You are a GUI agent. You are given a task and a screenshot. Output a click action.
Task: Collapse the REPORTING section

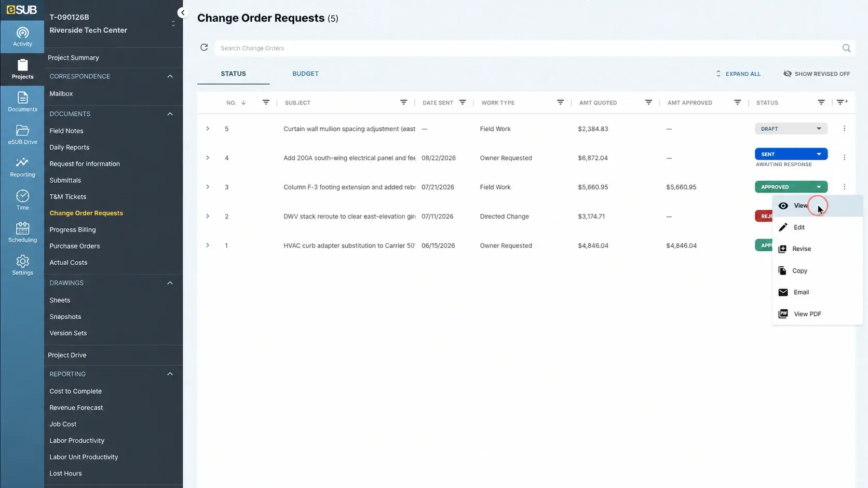(x=170, y=374)
